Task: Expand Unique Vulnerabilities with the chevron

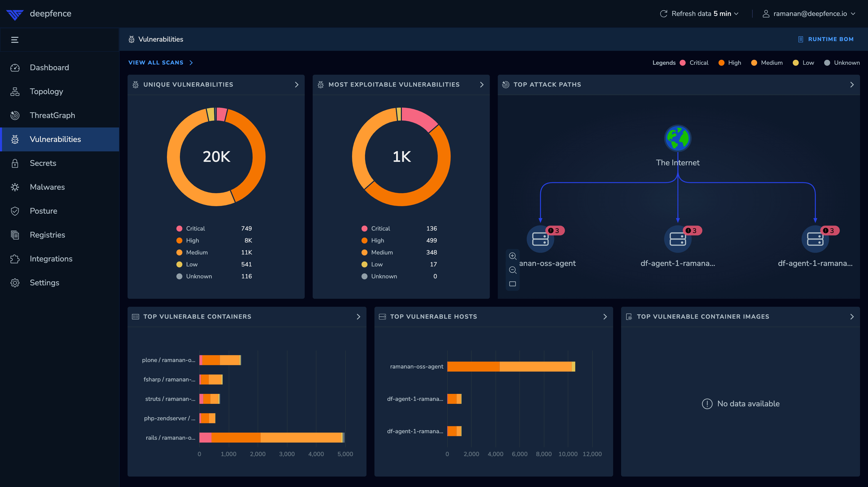Action: pyautogui.click(x=296, y=85)
